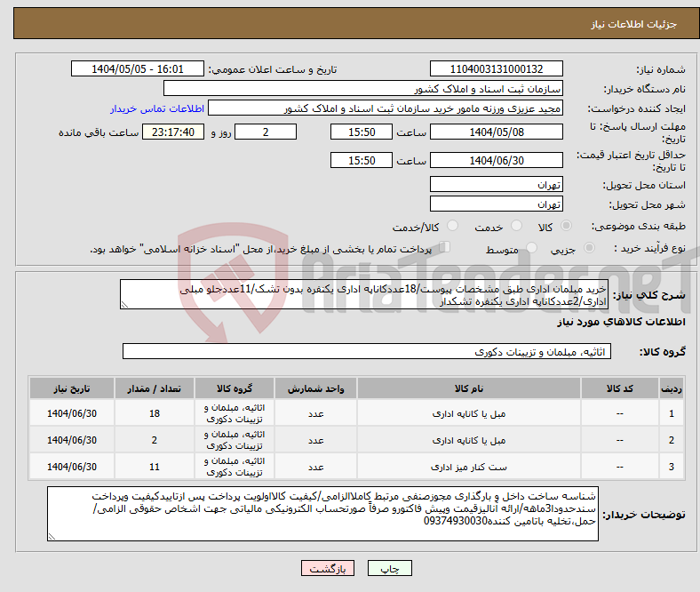Focus the شهر محل تحویل field
Viewport: 700px width, 592px height.
point(496,204)
